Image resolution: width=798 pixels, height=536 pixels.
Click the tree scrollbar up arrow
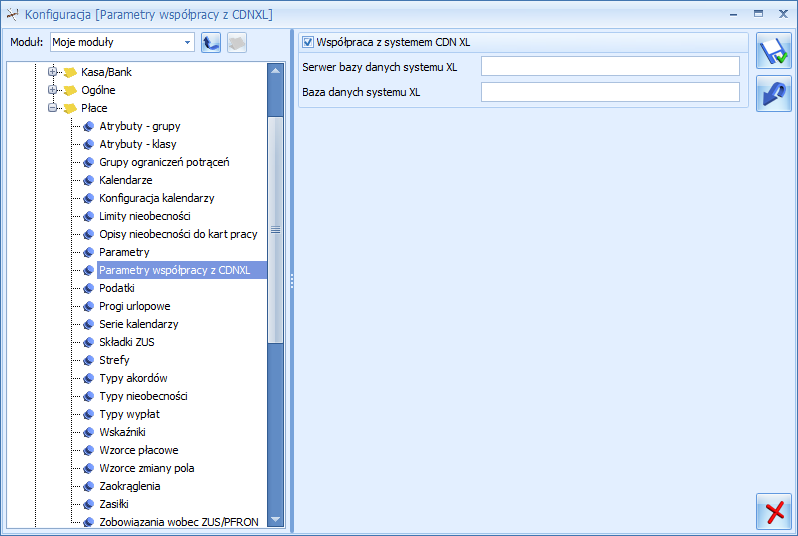point(275,71)
